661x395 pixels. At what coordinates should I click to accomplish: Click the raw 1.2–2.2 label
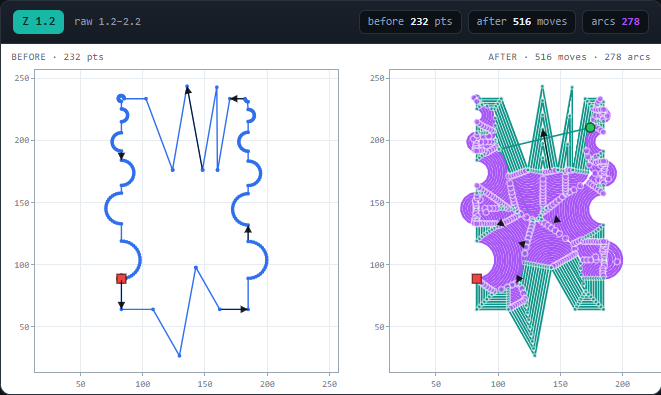(x=107, y=22)
